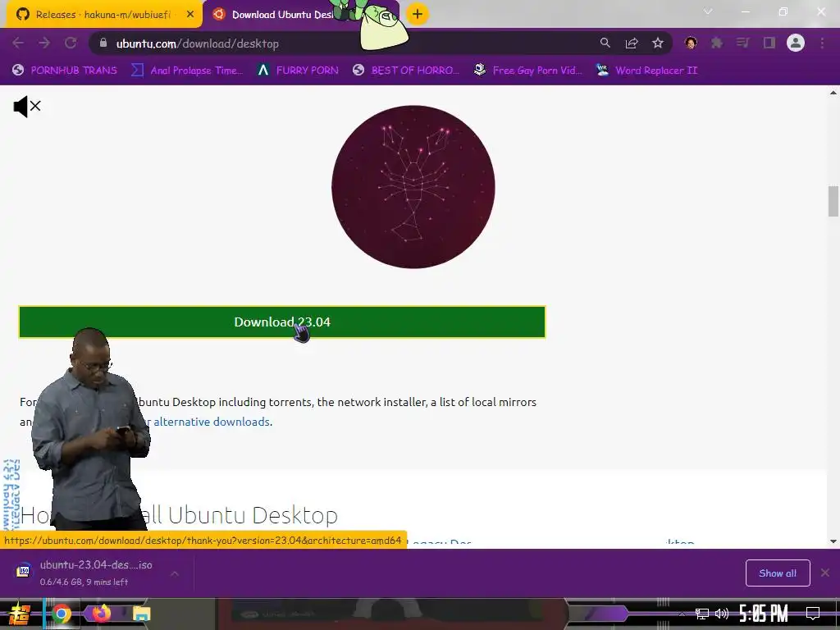Click the magnifier search icon in address bar
The image size is (840, 630).
605,43
